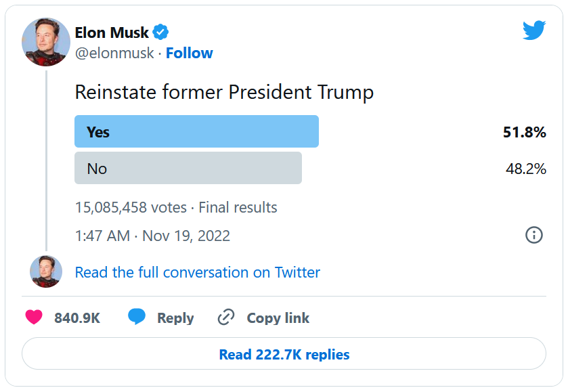568x392 pixels.
Task: Click the reply speech bubble icon
Action: 137,317
